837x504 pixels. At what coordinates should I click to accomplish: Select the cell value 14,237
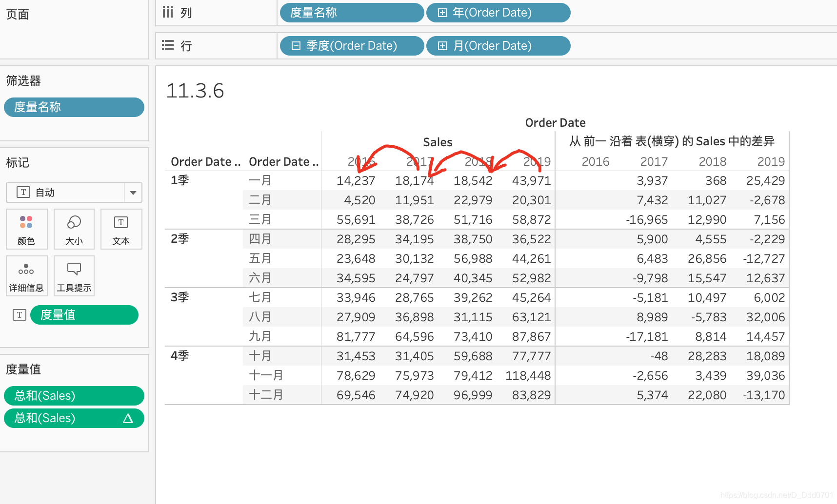coord(356,181)
